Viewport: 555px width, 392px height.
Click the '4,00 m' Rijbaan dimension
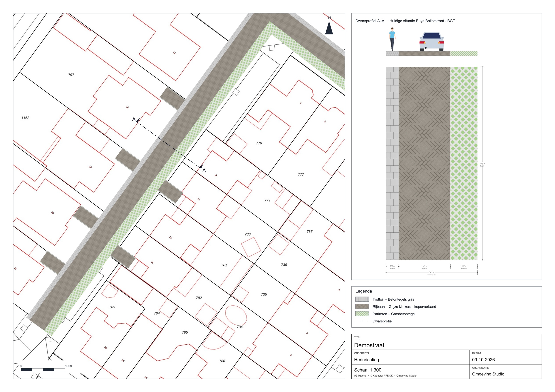(x=425, y=266)
